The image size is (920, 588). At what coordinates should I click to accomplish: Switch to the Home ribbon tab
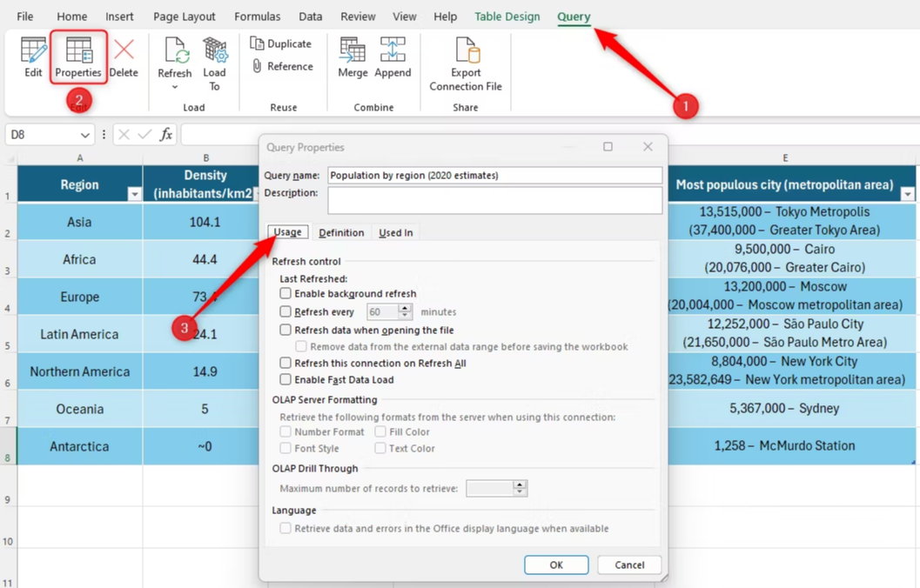click(x=71, y=17)
